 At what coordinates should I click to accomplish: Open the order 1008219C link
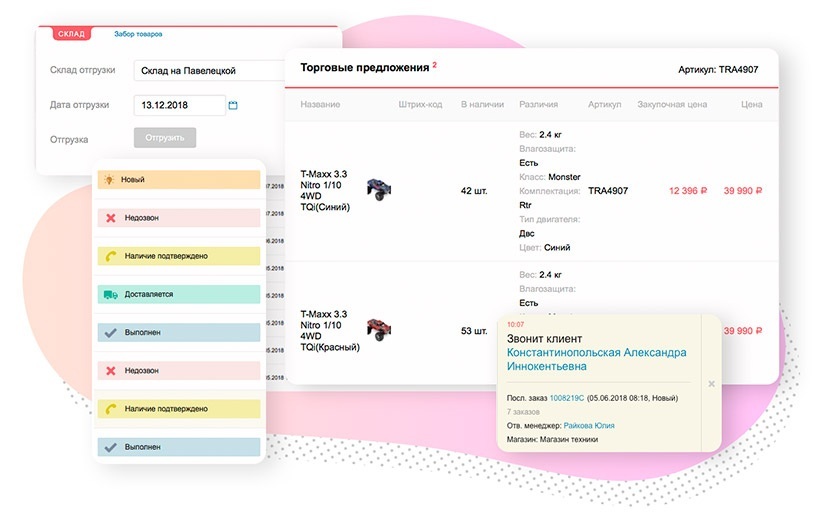568,397
